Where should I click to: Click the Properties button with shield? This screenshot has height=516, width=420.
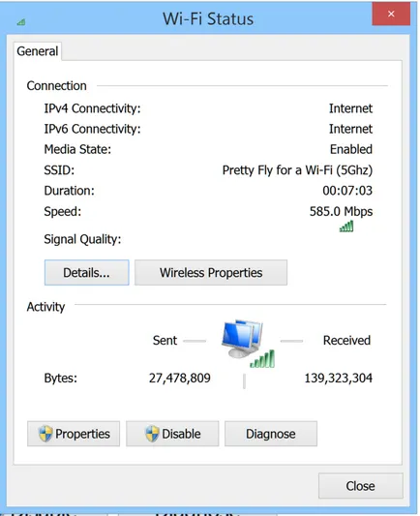pos(74,434)
